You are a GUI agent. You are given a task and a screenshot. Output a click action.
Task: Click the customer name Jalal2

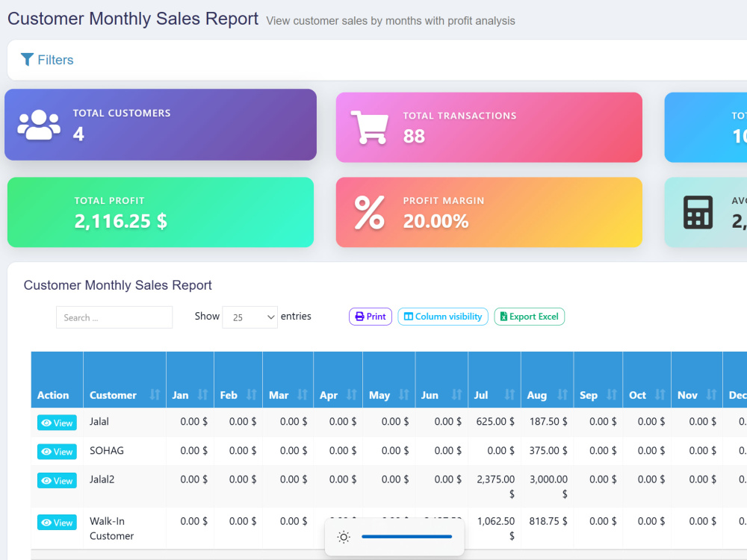[x=102, y=479]
